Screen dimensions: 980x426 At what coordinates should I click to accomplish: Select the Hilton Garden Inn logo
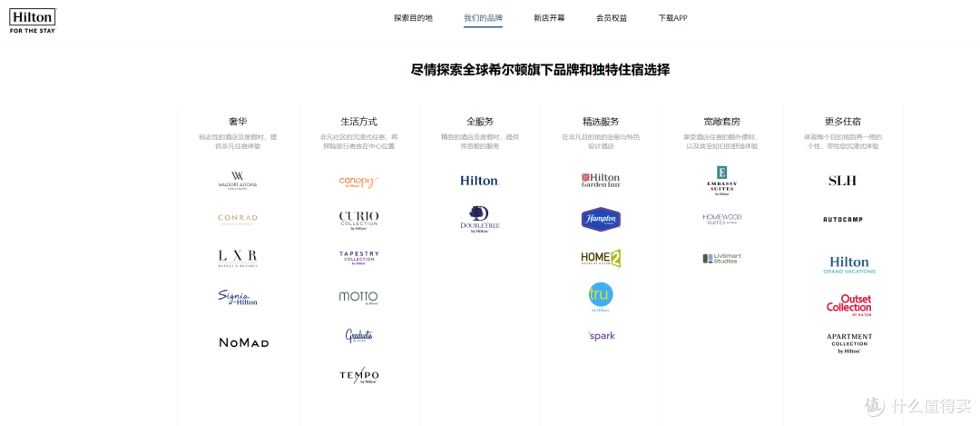tap(601, 181)
